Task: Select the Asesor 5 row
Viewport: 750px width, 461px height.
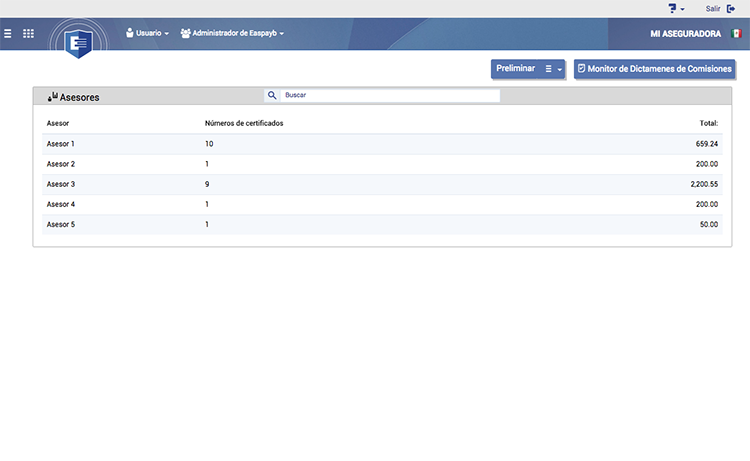Action: pos(382,224)
